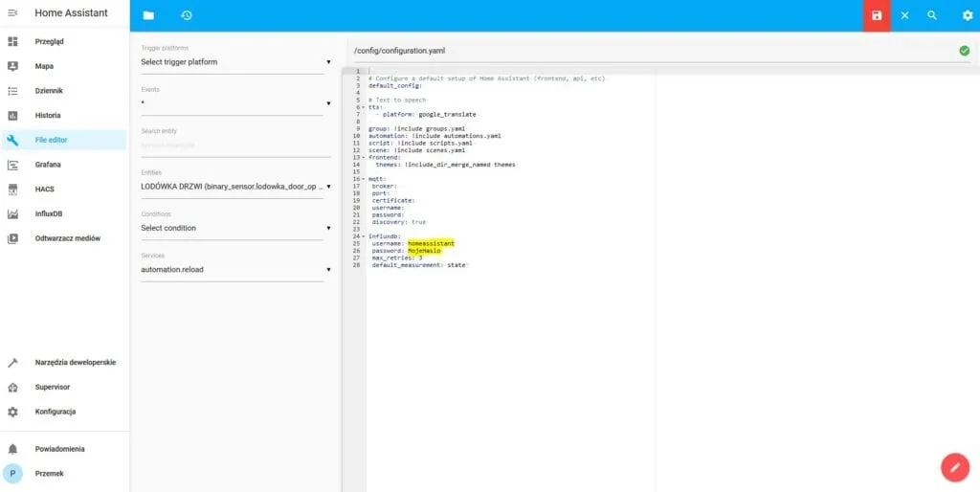The image size is (980, 492).
Task: Open Historia page
Action: 64,116
